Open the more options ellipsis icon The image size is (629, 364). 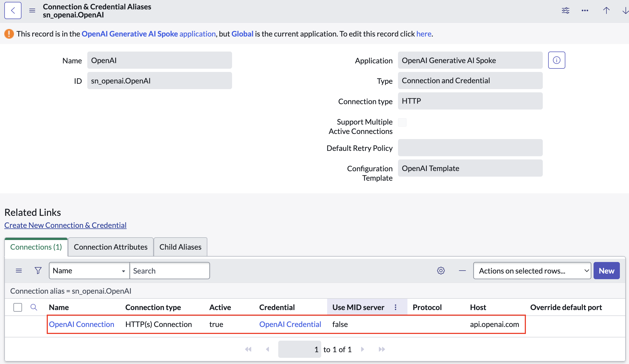pyautogui.click(x=585, y=10)
